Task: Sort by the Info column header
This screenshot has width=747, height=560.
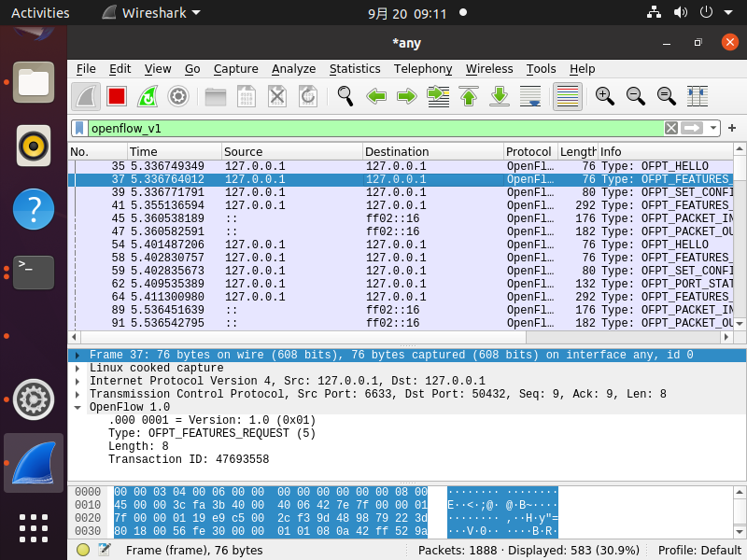Action: click(x=665, y=151)
